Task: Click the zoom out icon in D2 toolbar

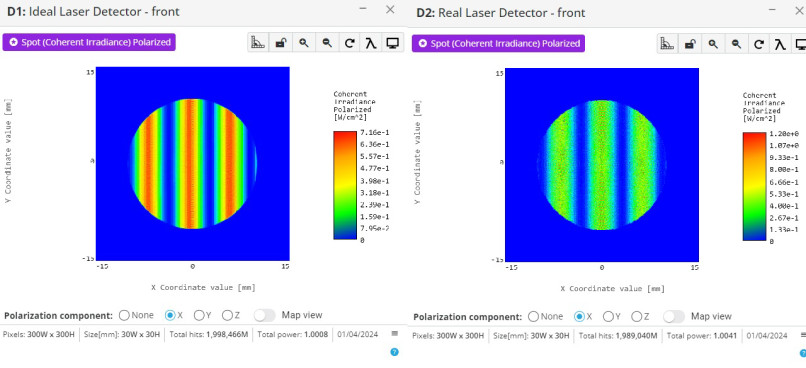Action: pos(736,44)
